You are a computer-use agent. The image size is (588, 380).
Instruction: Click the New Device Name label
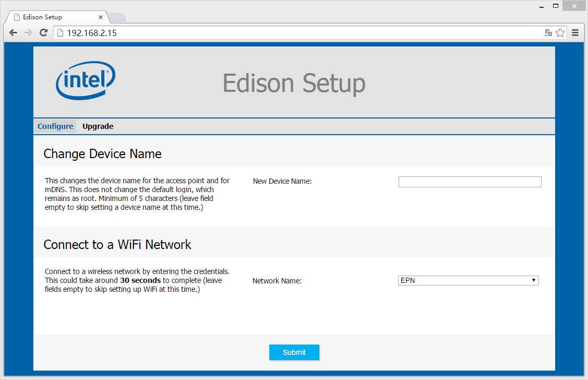282,181
